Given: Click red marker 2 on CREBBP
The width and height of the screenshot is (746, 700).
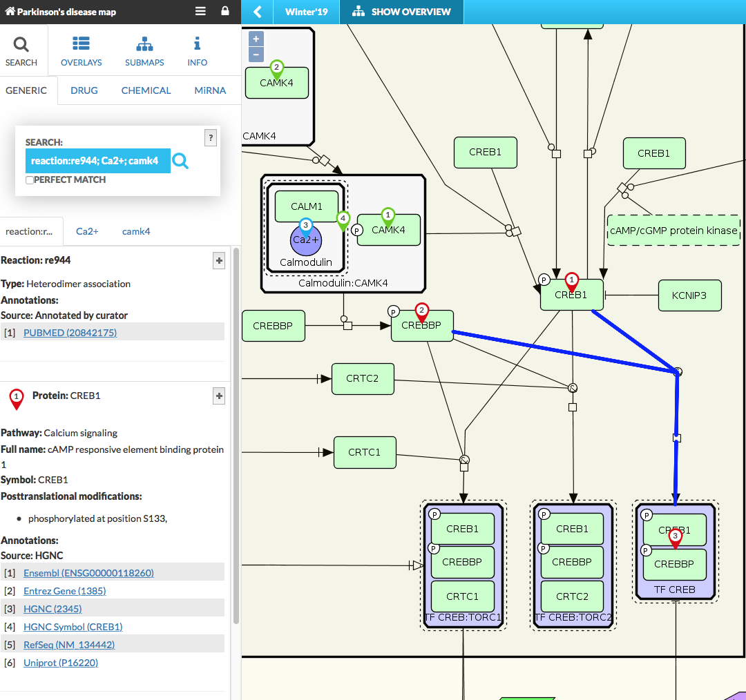Looking at the screenshot, I should (x=422, y=312).
